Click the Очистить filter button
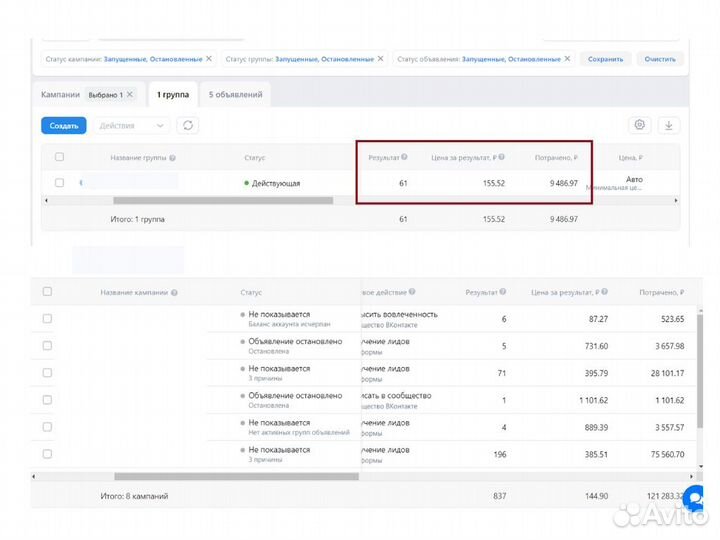The image size is (720, 540). (660, 59)
